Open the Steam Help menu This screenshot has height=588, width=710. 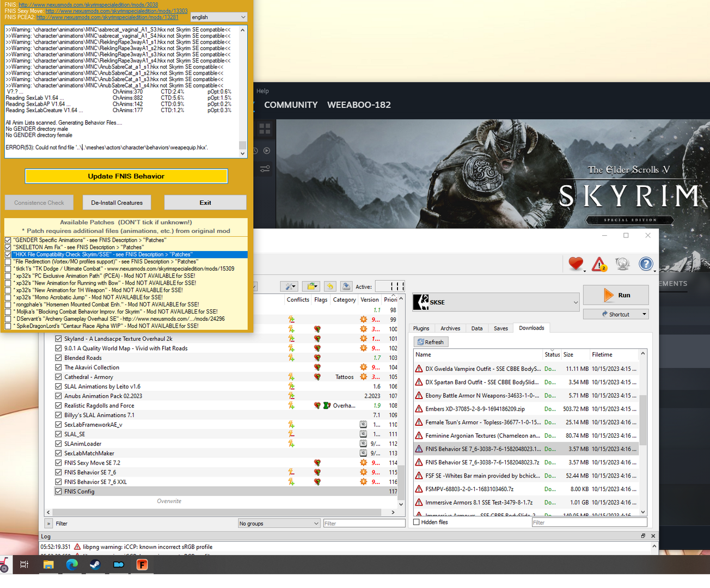[x=262, y=91]
